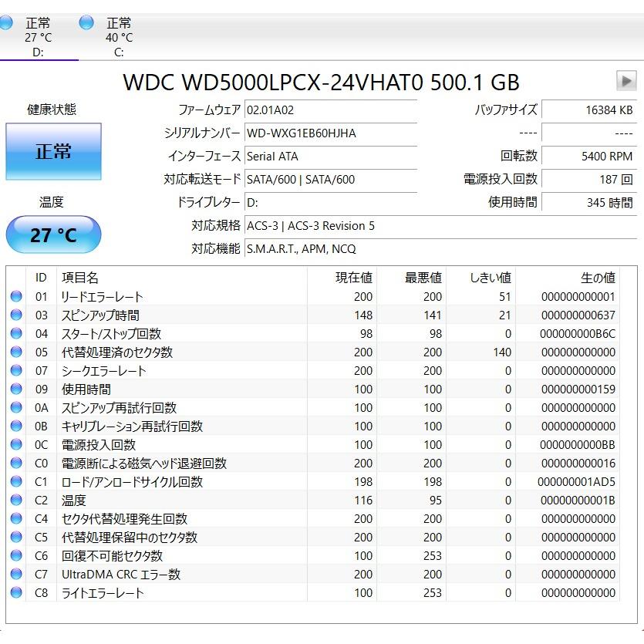Click the serial number field WD-WXG1EB60HJHA
The height and width of the screenshot is (644, 644).
coord(331,133)
